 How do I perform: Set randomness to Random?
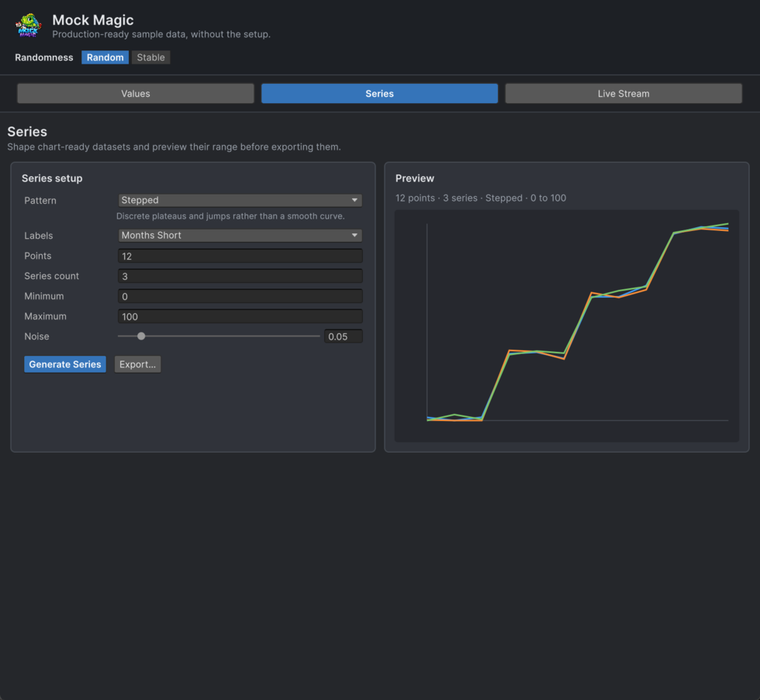(105, 57)
